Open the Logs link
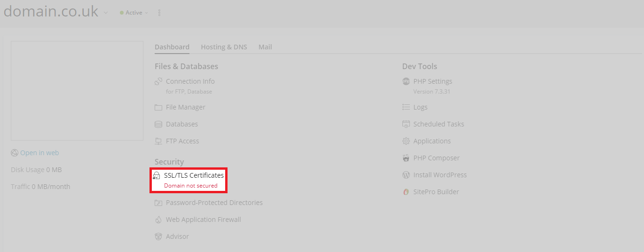The height and width of the screenshot is (252, 644). pos(420,107)
